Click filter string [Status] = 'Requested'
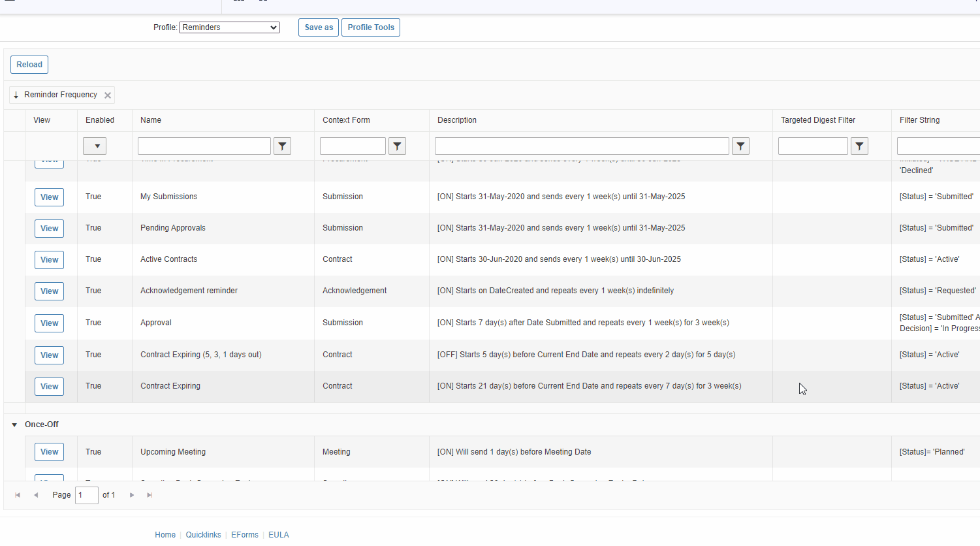Image resolution: width=980 pixels, height=546 pixels. click(938, 291)
